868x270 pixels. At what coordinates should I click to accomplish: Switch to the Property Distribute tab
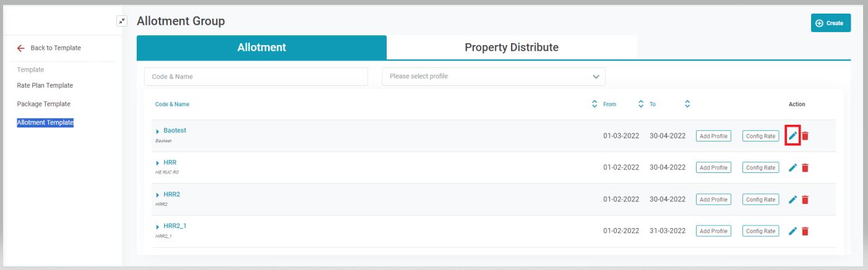click(511, 48)
